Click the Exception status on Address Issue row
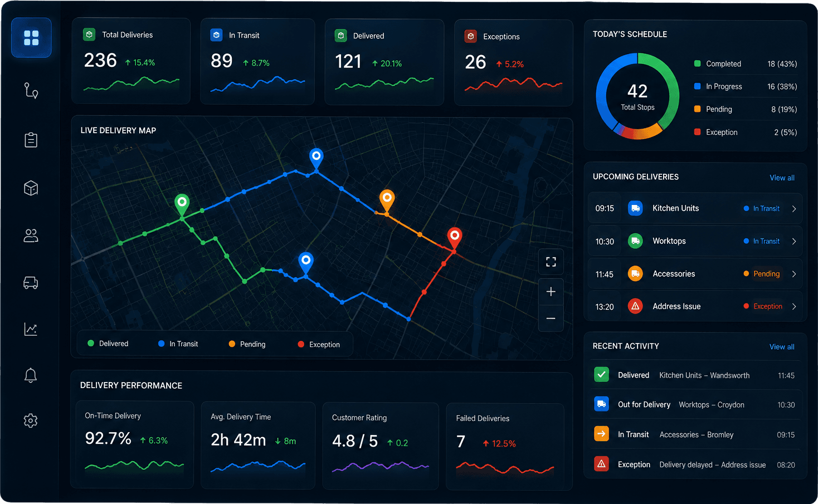 [763, 306]
